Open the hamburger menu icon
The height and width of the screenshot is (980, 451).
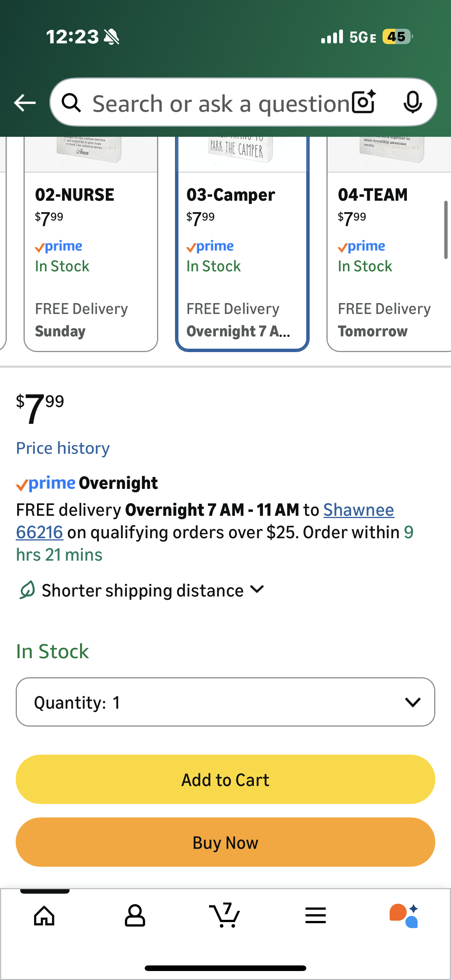[x=316, y=915]
